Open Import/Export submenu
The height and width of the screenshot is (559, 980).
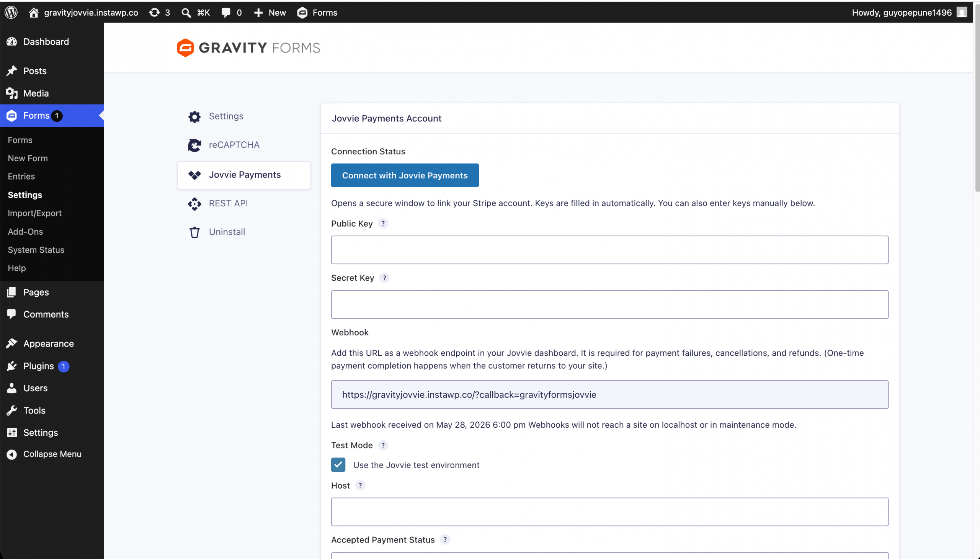tap(34, 213)
